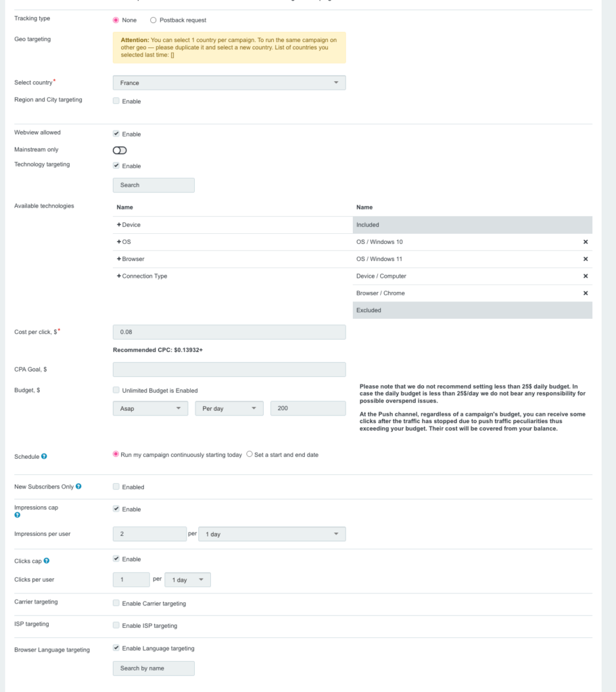
Task: Open the Select country dropdown
Action: [x=229, y=83]
